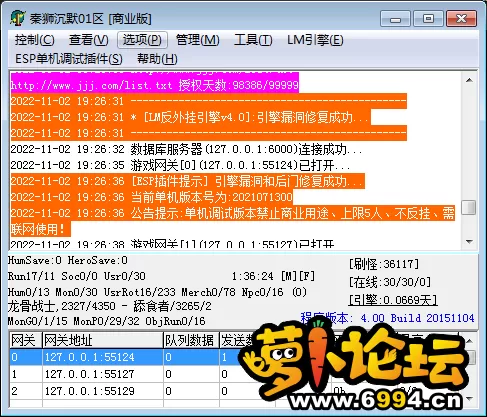
Task: Click the Hum0/13 Mon0/30 status line
Action: click(x=157, y=292)
